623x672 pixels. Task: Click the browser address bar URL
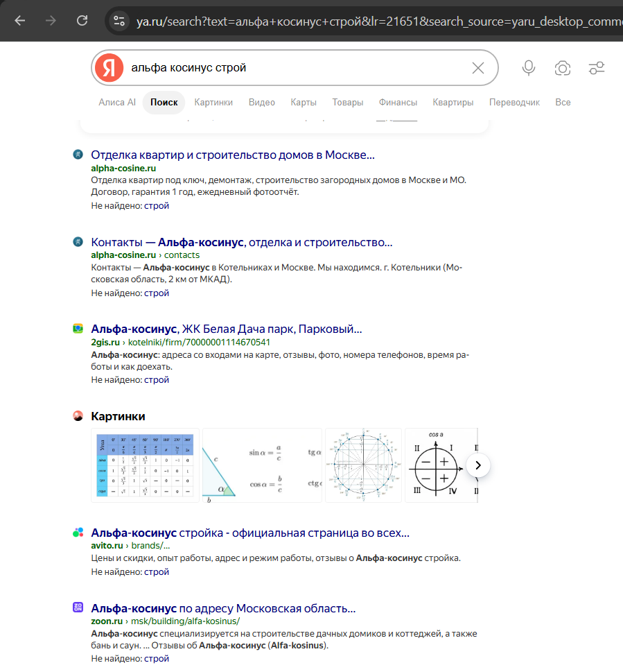click(x=379, y=21)
